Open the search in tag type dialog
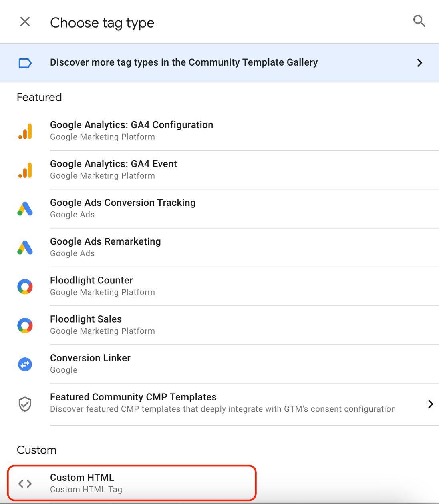The height and width of the screenshot is (504, 439). 419,21
